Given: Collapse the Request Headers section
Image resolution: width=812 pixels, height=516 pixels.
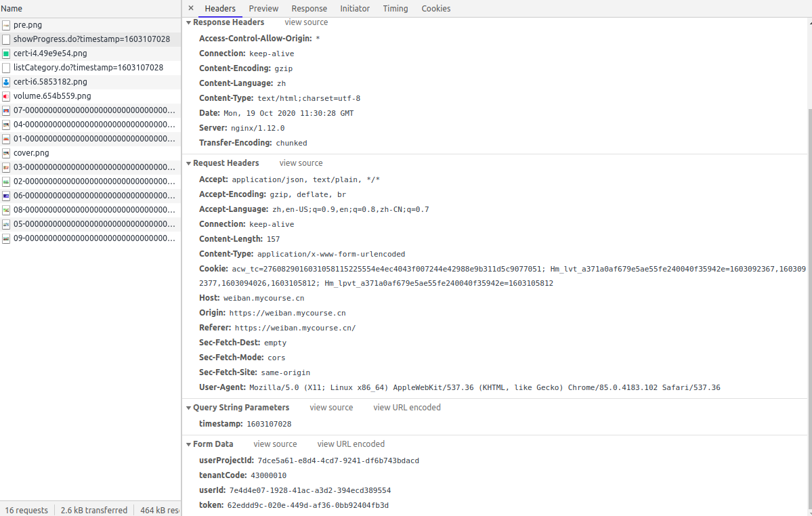Looking at the screenshot, I should point(188,163).
